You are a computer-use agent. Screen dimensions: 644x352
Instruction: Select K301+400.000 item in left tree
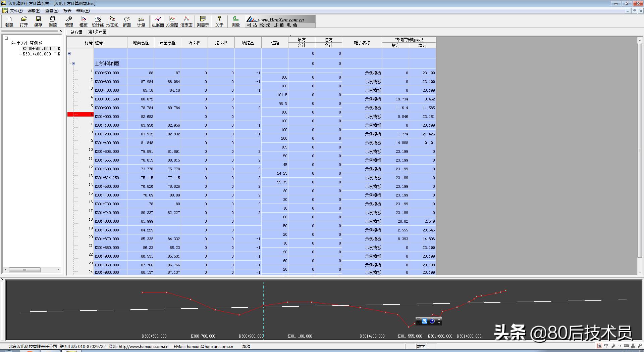(37, 54)
